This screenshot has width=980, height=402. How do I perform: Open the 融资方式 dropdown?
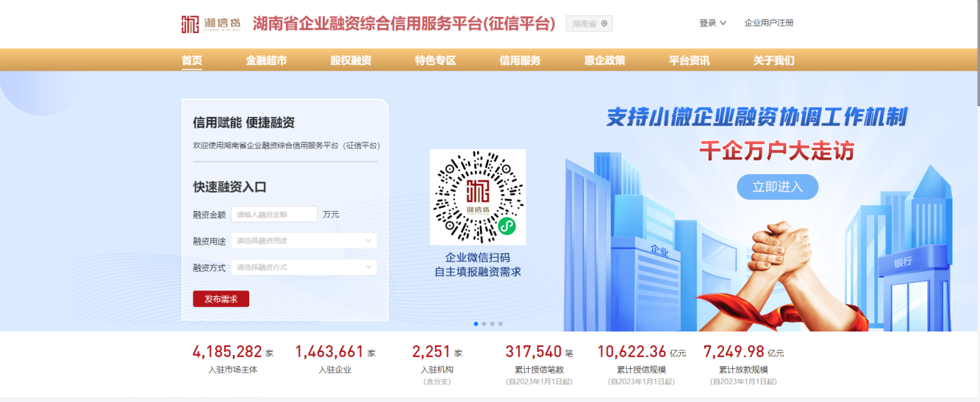304,268
